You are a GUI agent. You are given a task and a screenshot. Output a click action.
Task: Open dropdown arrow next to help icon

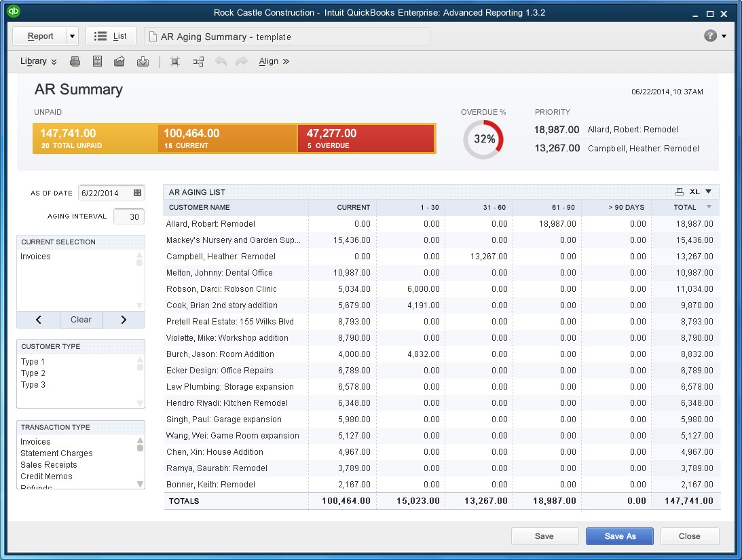724,36
